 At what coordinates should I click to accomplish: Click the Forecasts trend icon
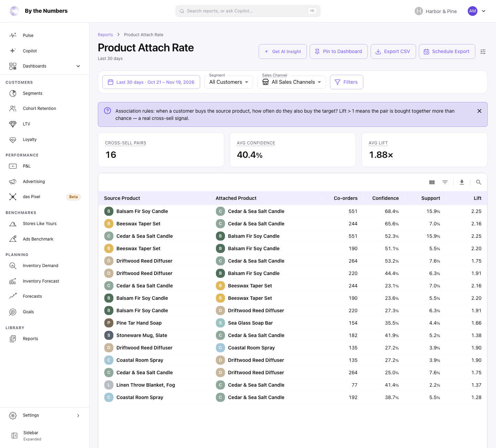tap(13, 296)
